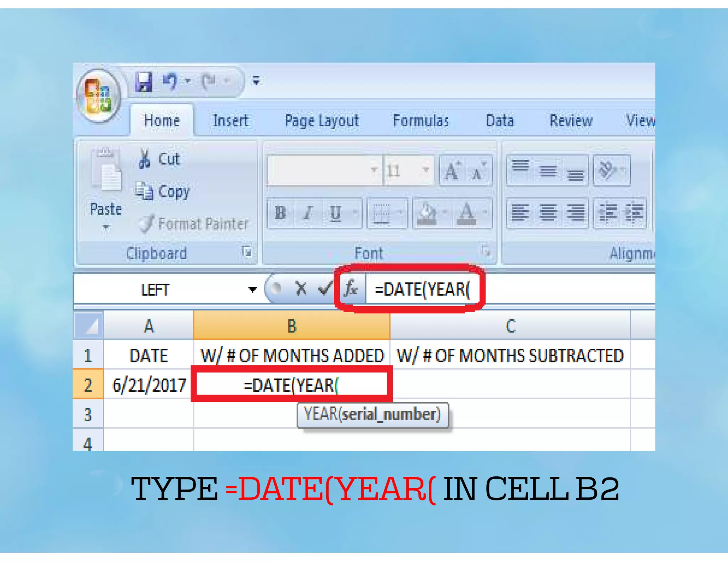728x562 pixels.
Task: Open the Page Layout tab
Action: 322,121
